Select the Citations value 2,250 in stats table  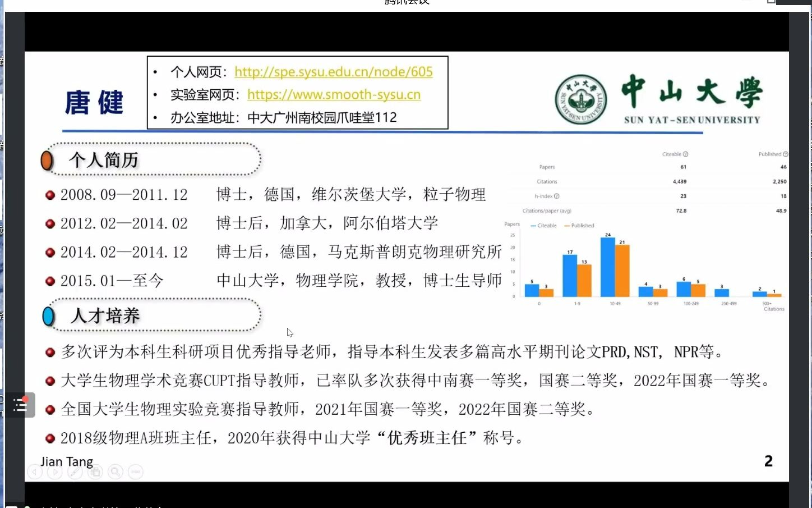(x=779, y=182)
